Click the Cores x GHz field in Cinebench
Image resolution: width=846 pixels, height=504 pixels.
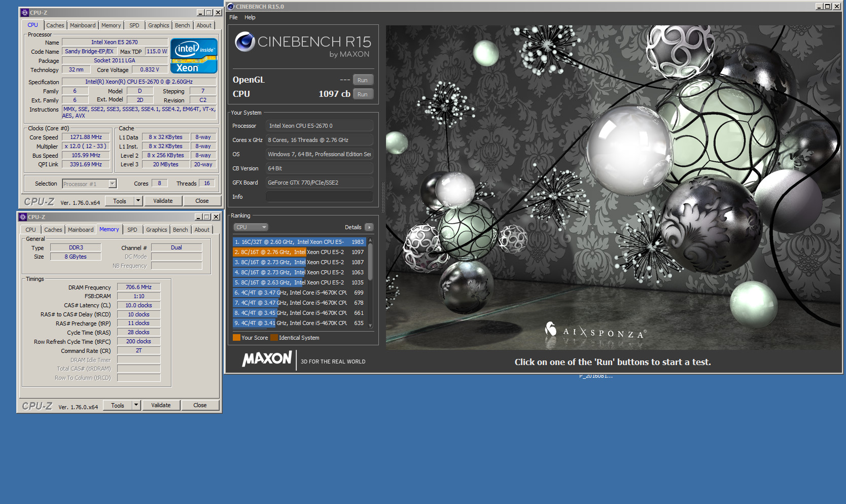[320, 140]
